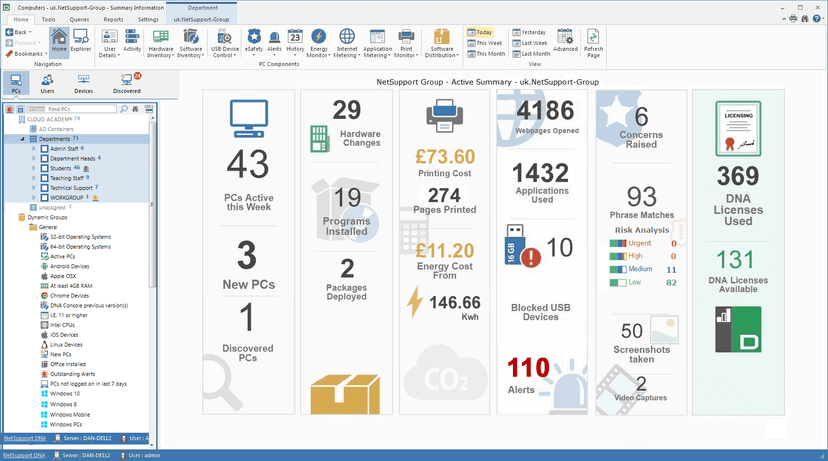The image size is (828, 461).
Task: Open Print Monitor
Action: (406, 43)
